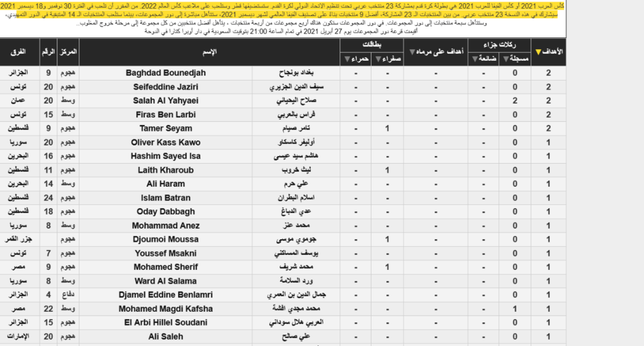Select the Arabic name ليث خروب
The width and height of the screenshot is (644, 346).
296,170
